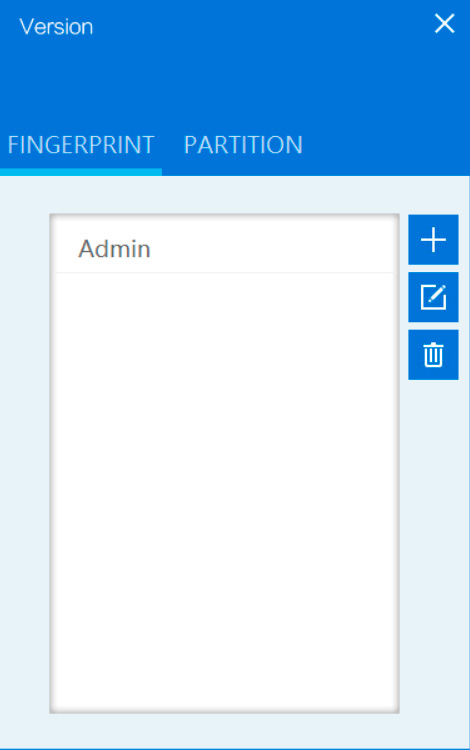Switch to the PARTITION tab

(243, 144)
